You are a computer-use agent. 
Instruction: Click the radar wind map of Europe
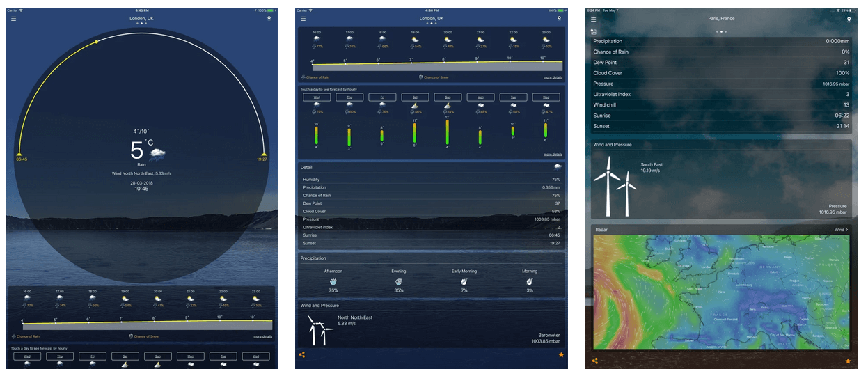720,292
